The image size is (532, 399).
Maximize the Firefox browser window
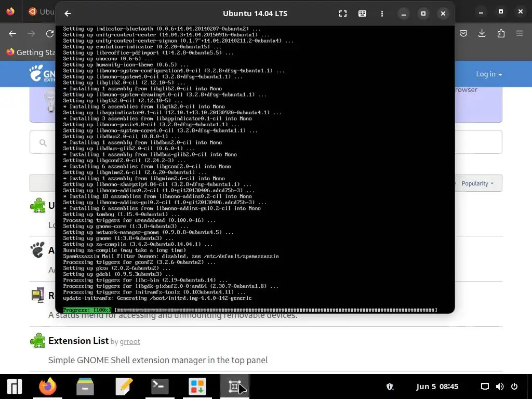[501, 12]
